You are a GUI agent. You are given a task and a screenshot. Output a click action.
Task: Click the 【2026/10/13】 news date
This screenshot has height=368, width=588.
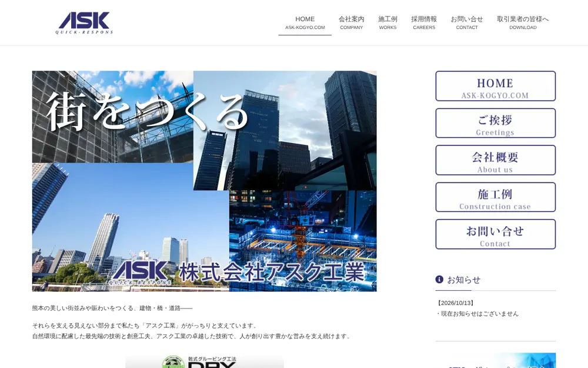tap(456, 303)
